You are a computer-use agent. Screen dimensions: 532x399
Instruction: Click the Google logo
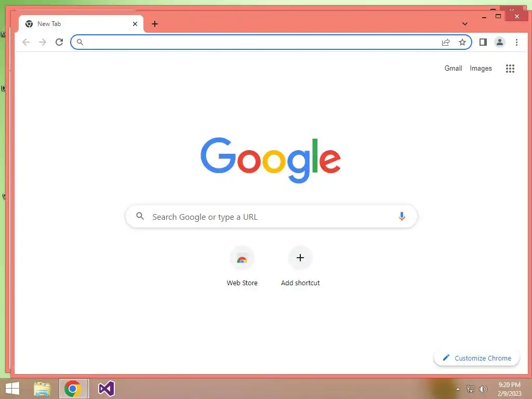270,160
